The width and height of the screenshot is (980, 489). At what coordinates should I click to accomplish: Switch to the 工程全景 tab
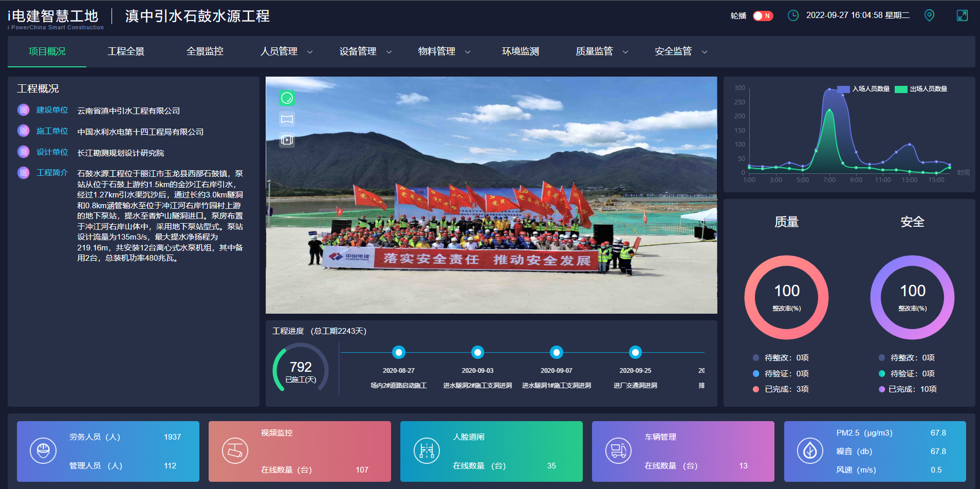pyautogui.click(x=126, y=51)
